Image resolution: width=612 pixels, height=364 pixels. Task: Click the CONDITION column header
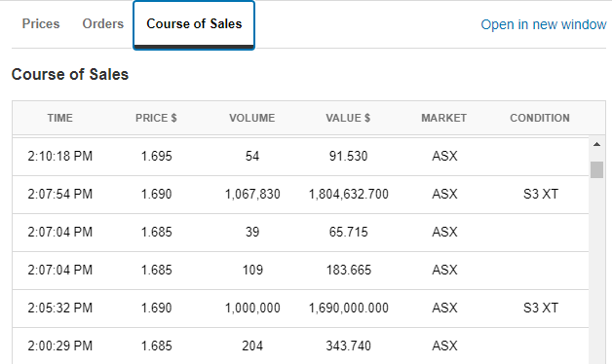click(x=540, y=118)
